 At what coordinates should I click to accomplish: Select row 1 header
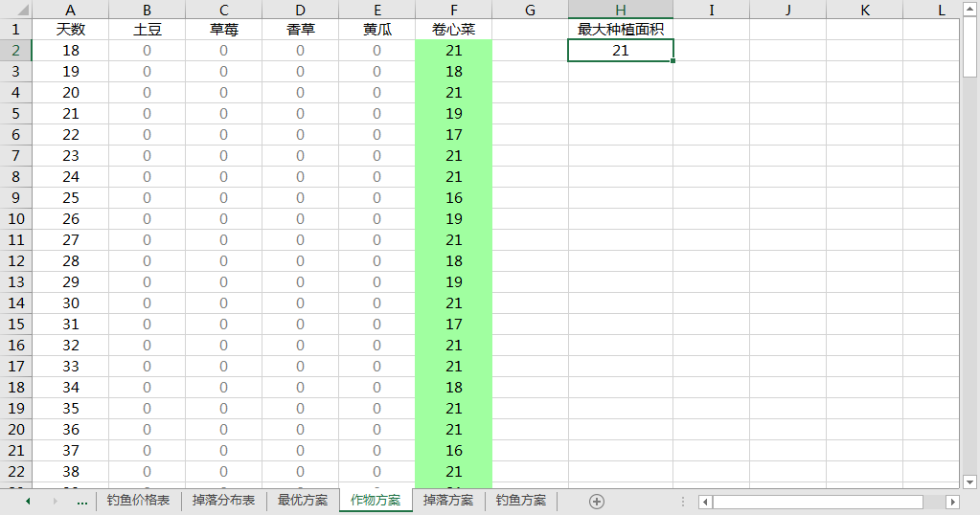point(15,30)
